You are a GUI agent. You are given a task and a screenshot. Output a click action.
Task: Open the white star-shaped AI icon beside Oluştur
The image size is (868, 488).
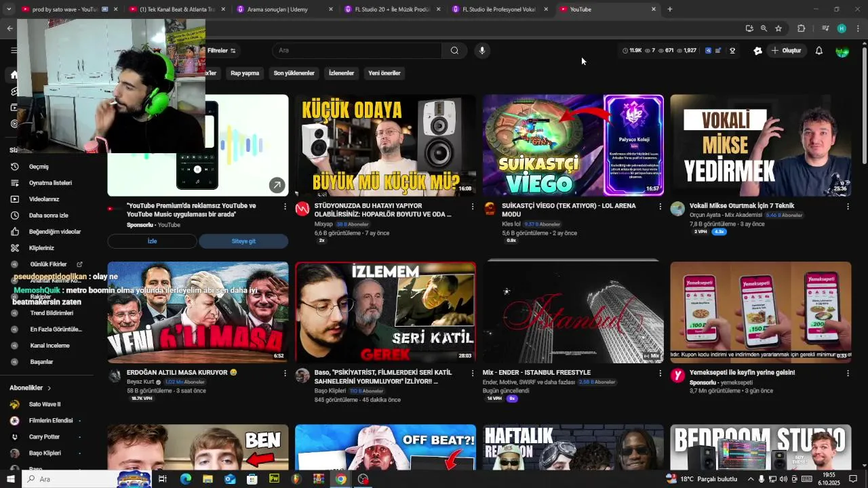pos(757,51)
